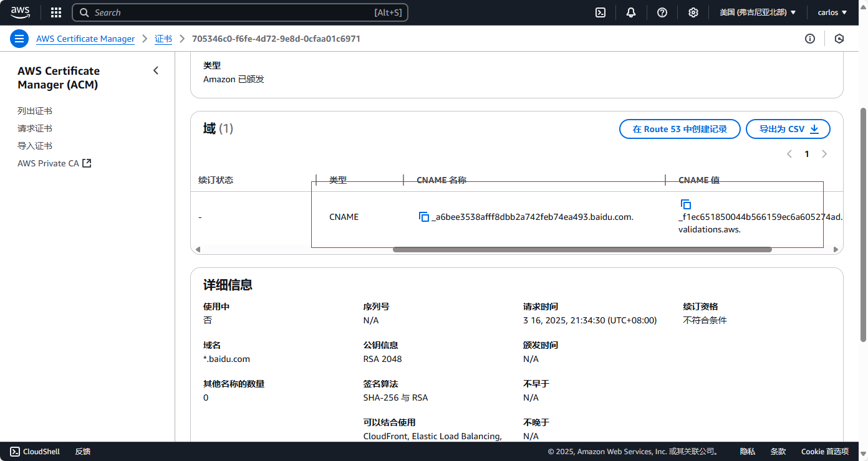Go to 证书 breadcrumb link
The width and height of the screenshot is (868, 461).
coord(163,39)
